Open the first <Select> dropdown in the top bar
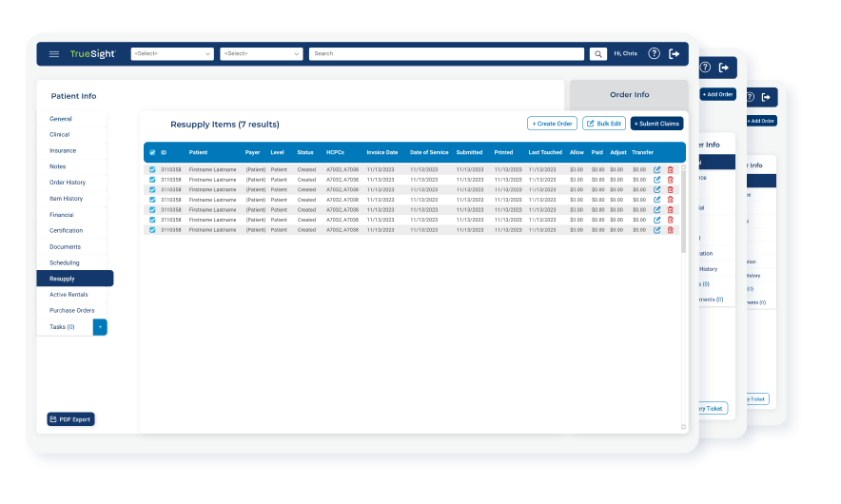 point(172,53)
